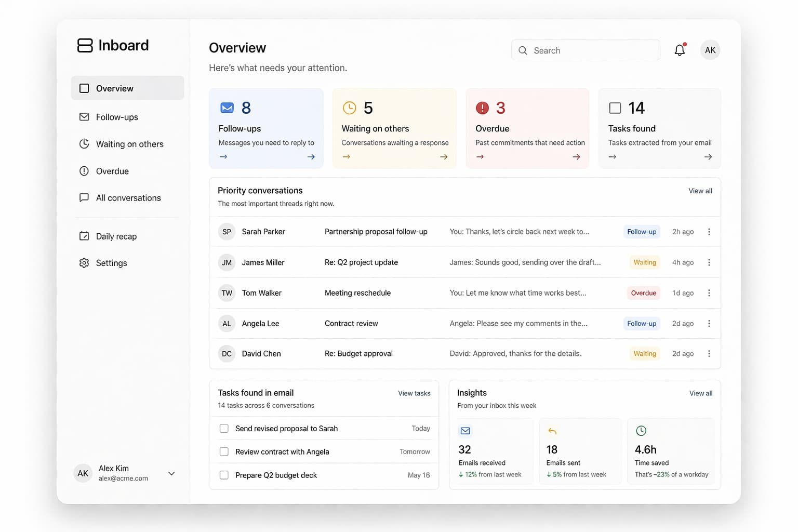
Task: Go to the Overview section
Action: coord(114,88)
